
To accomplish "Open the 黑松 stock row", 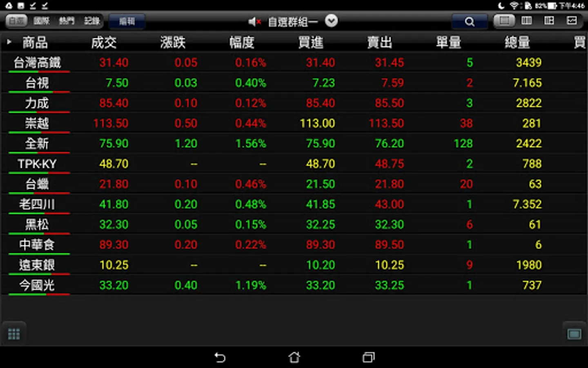I will [x=294, y=224].
